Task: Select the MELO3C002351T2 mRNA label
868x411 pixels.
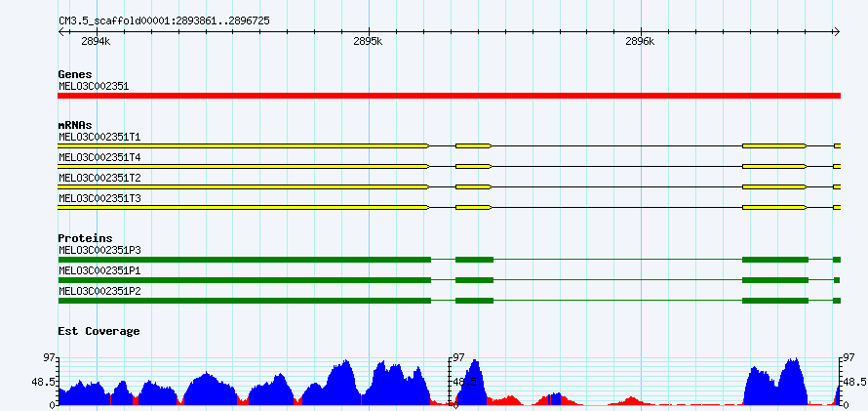Action: (99, 178)
